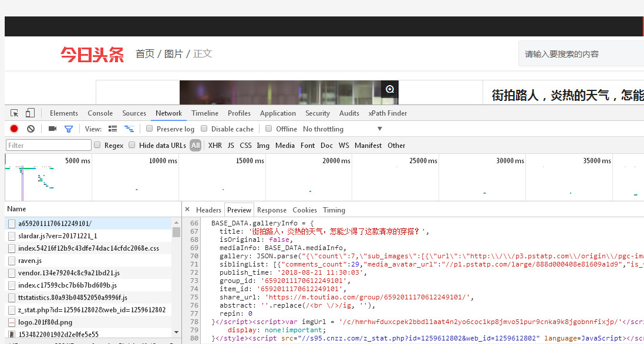The image size is (644, 344).
Task: Click the magnifier icon on the article image
Action: (390, 89)
